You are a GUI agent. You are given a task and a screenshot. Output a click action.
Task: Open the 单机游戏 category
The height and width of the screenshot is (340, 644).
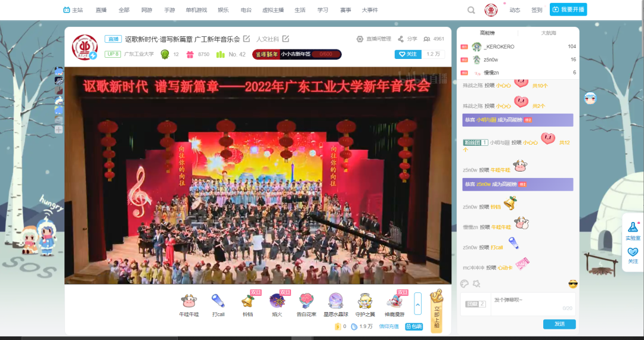(x=196, y=10)
